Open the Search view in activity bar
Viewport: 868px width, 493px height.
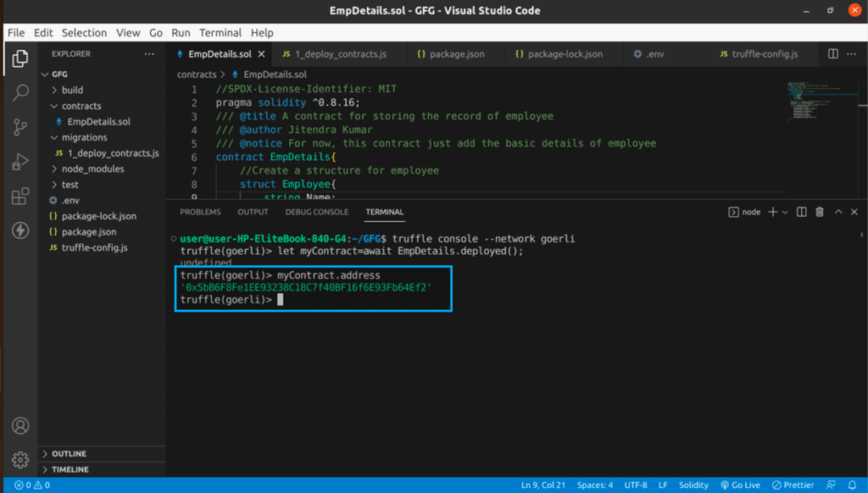(20, 92)
